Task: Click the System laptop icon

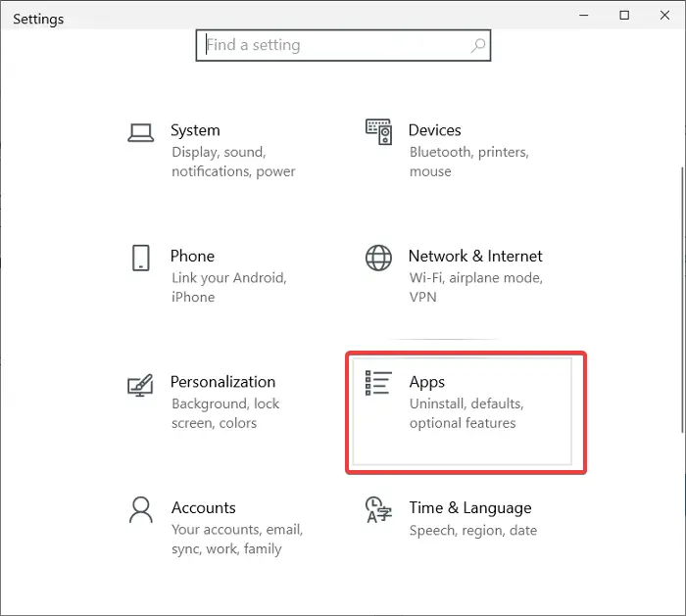Action: (x=140, y=133)
